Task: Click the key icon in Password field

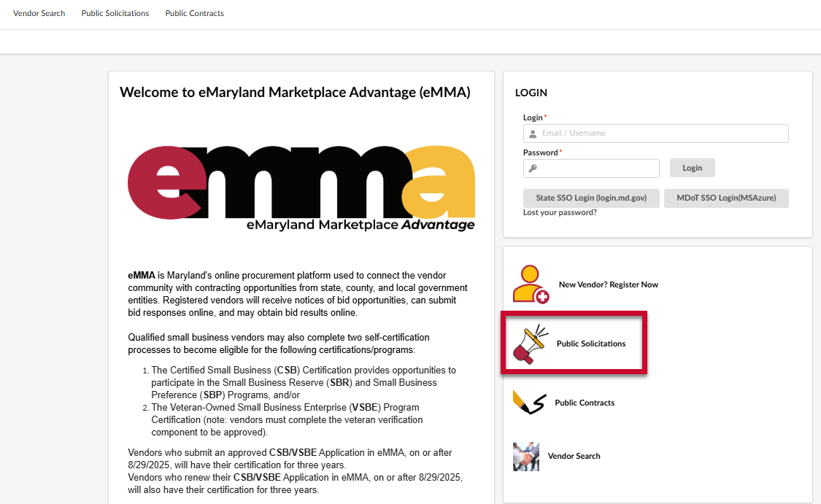Action: click(533, 168)
